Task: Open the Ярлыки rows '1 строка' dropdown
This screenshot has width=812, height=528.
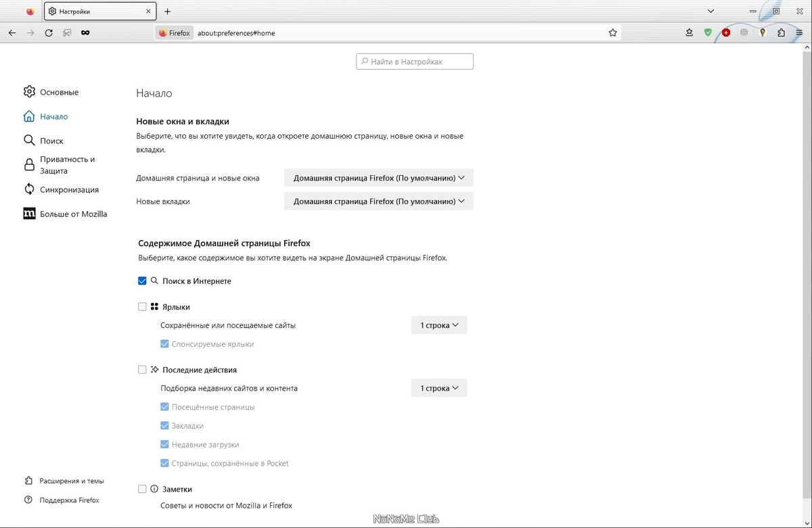Action: pos(439,325)
